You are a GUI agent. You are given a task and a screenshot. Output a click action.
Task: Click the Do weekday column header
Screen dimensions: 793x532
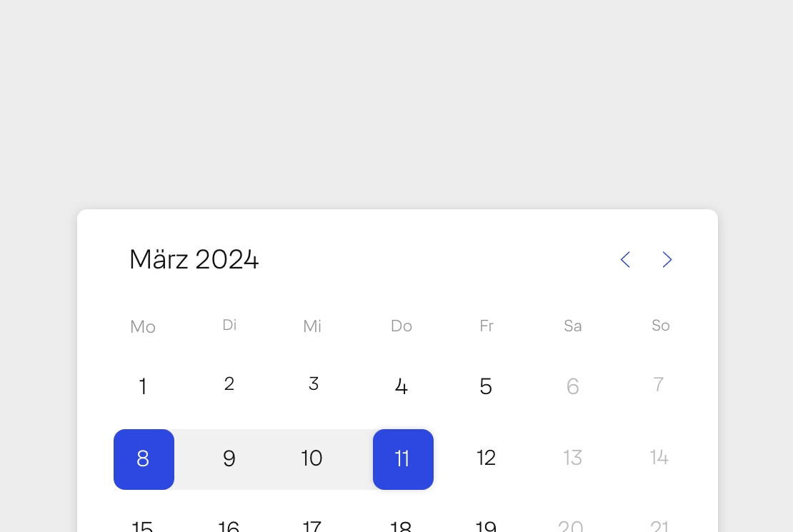pos(402,326)
